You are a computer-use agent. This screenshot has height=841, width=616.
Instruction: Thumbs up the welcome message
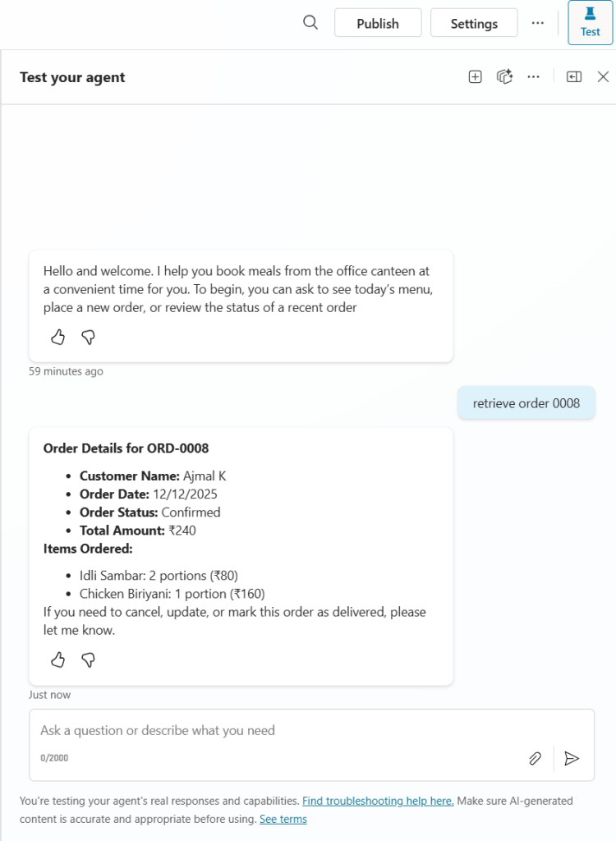pyautogui.click(x=57, y=338)
